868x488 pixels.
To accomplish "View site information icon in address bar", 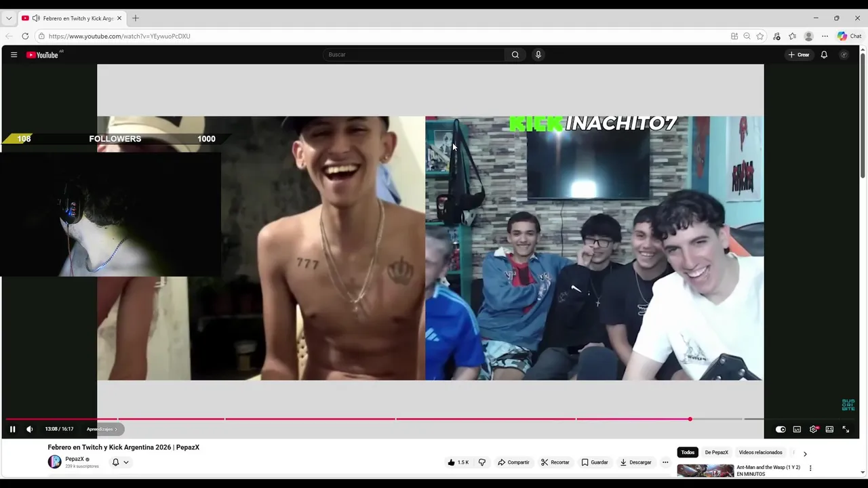I will pos(41,36).
